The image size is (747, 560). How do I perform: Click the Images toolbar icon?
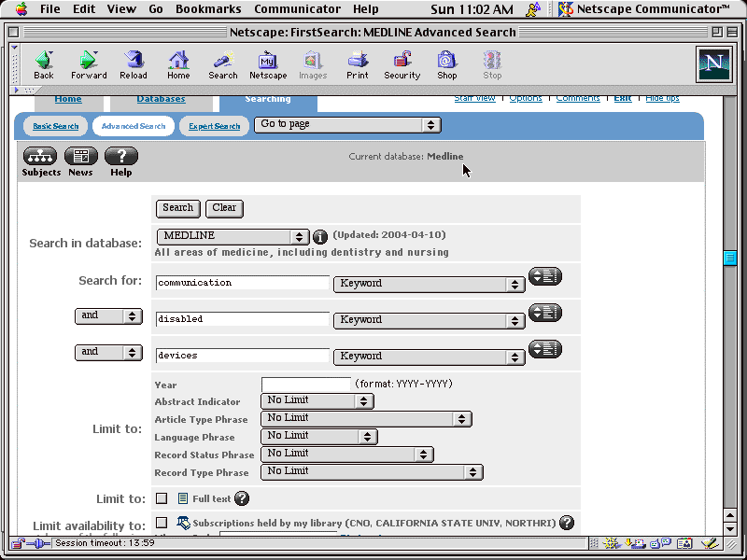click(313, 64)
